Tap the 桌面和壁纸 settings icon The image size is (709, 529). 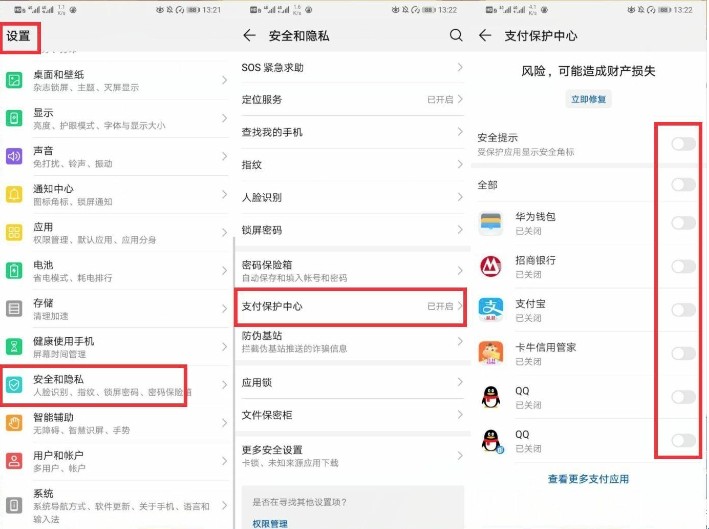coord(14,80)
